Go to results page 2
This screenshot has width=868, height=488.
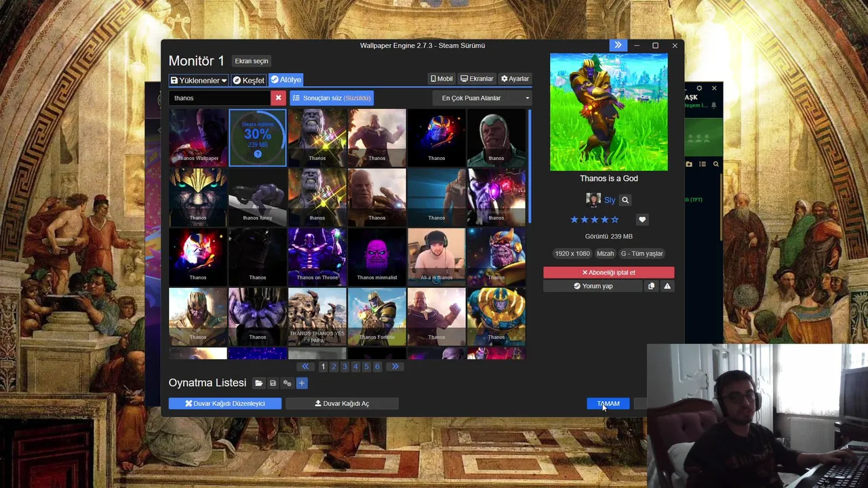tap(334, 367)
